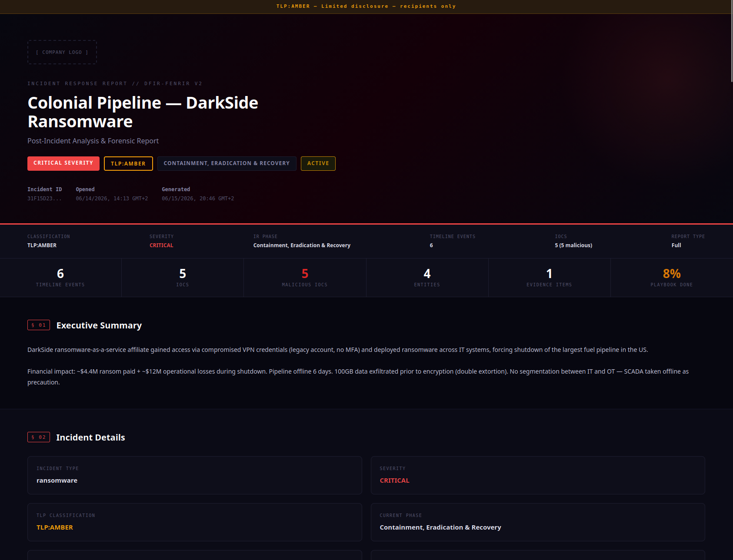733x560 pixels.
Task: Click the COMPANY LOGO placeholder box
Action: tap(62, 52)
